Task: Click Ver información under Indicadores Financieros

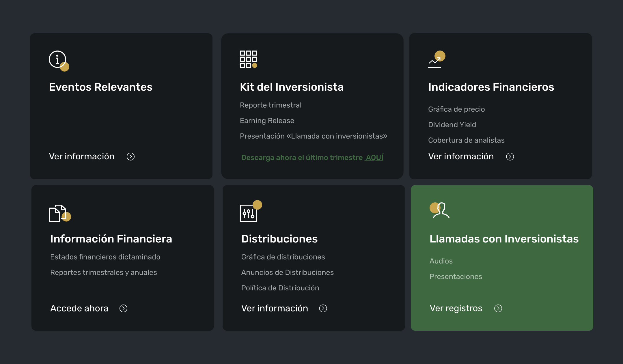Action: point(461,156)
